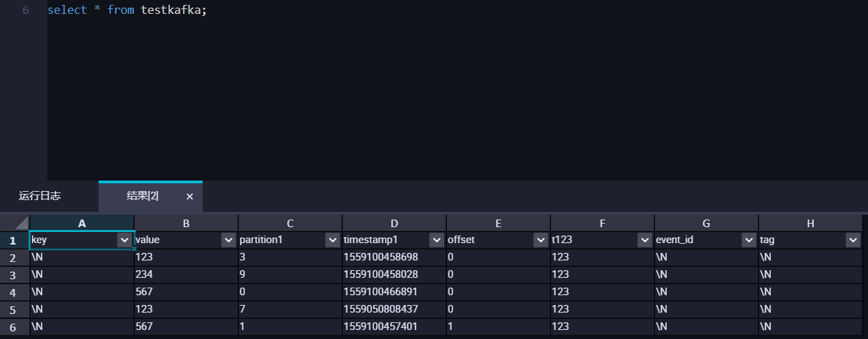This screenshot has height=339, width=868.
Task: Select column H header
Action: (810, 223)
